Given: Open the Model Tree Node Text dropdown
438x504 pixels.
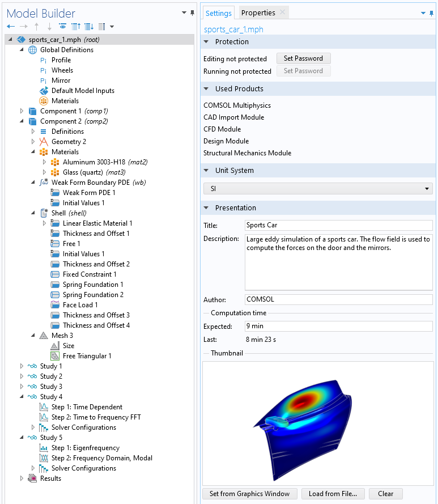Looking at the screenshot, I should (112, 27).
